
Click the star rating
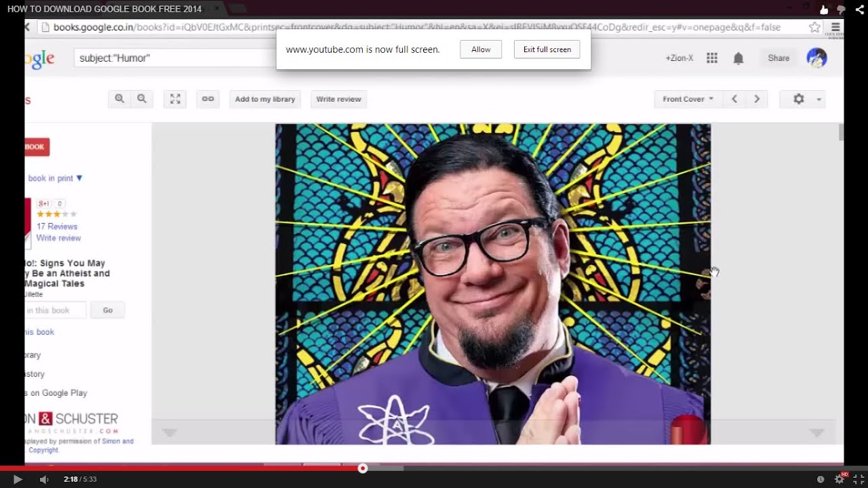[x=57, y=214]
